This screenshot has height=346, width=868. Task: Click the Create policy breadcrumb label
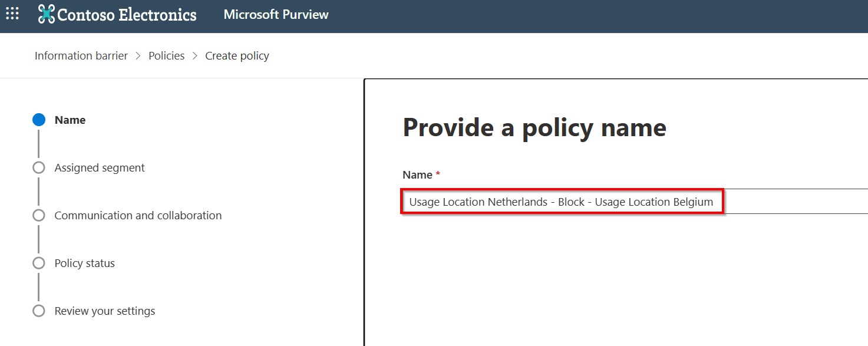click(237, 55)
